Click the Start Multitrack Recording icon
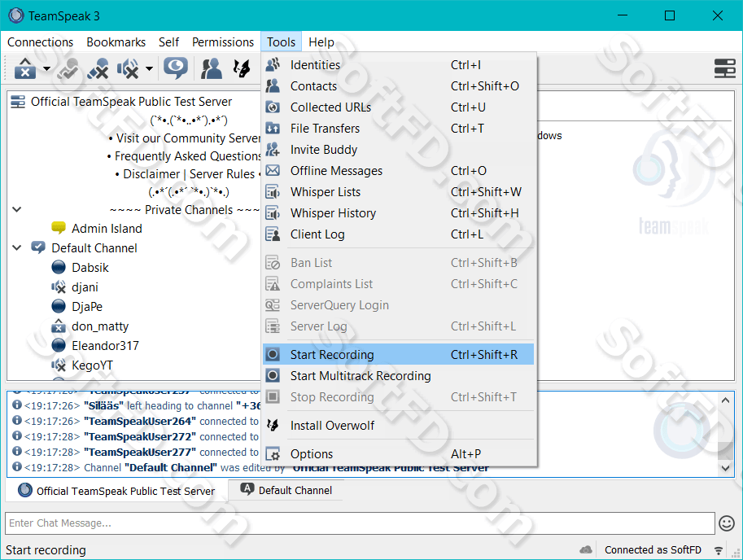Image resolution: width=743 pixels, height=560 pixels. click(x=273, y=376)
